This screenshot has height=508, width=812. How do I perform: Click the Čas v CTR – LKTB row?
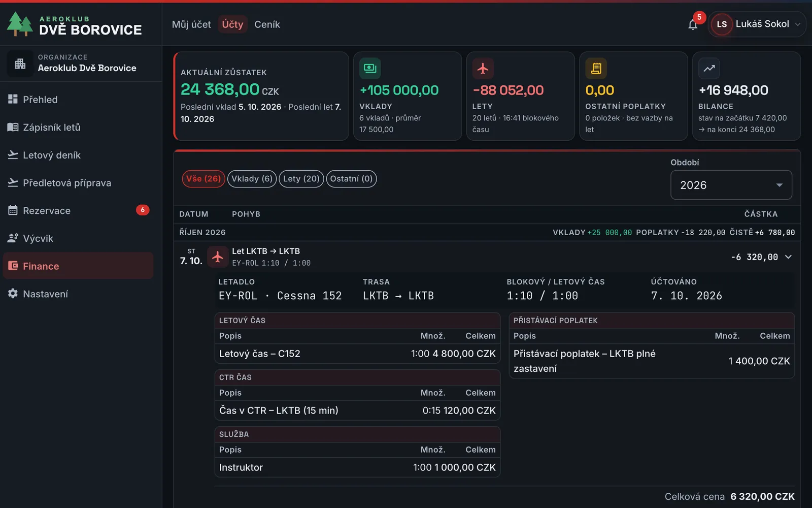(x=357, y=410)
